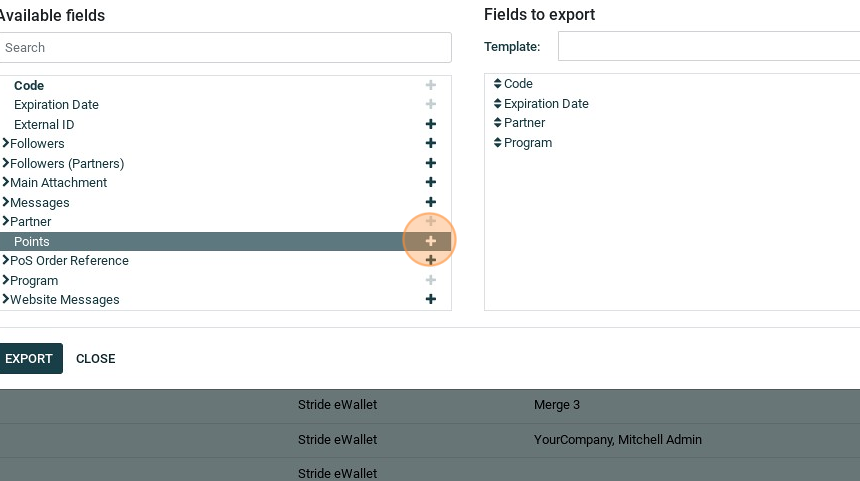Add Points field using plus icon

(x=431, y=241)
